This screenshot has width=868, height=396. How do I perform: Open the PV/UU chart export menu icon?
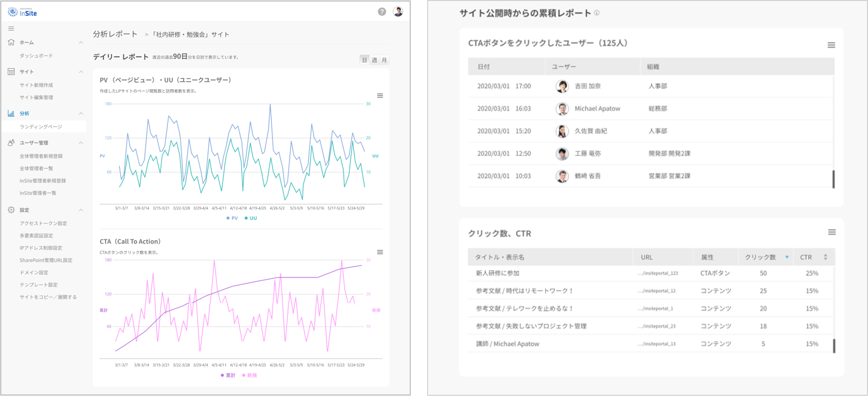(380, 96)
